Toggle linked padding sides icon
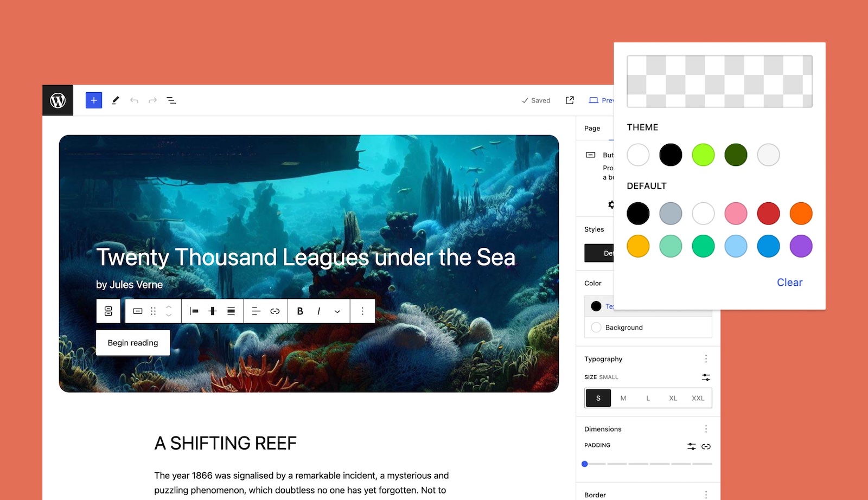The height and width of the screenshot is (500, 868). click(x=706, y=446)
